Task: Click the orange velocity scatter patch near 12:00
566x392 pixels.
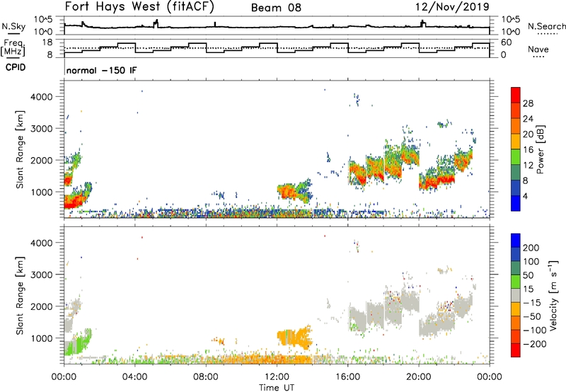Action: (295, 338)
